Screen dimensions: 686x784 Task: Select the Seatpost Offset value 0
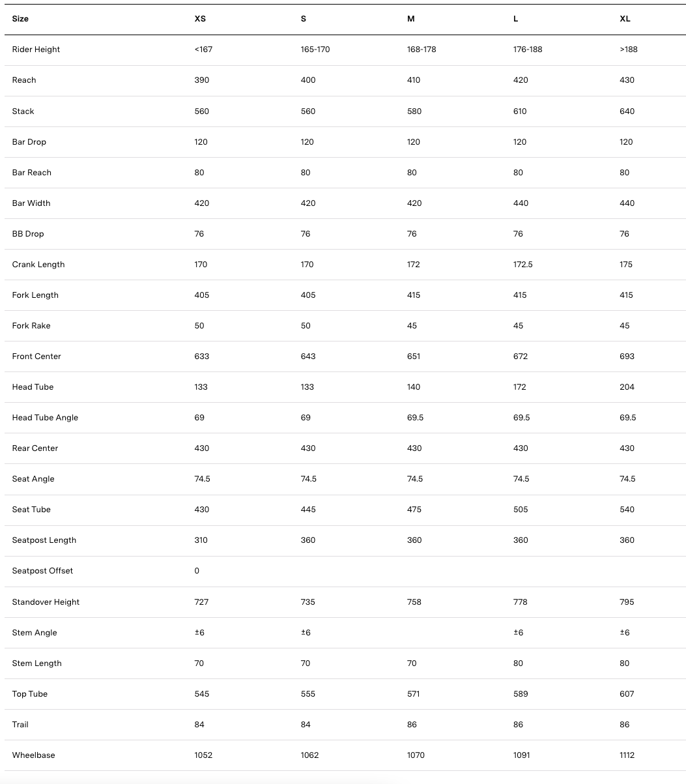[197, 571]
